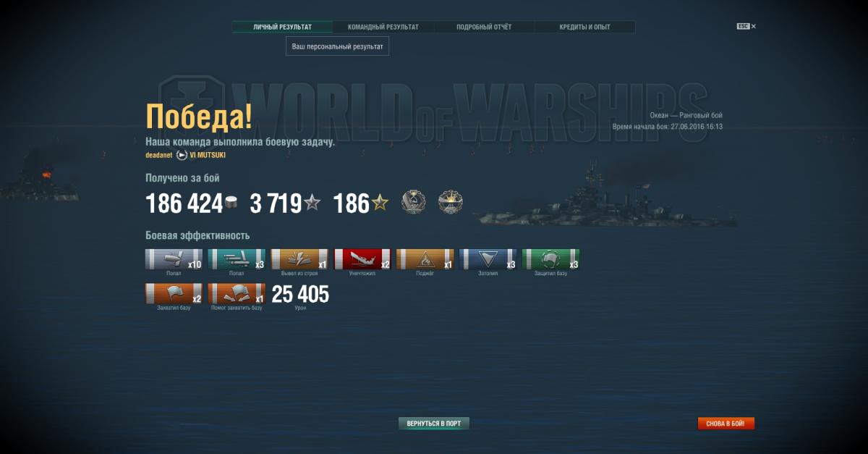
Task: Click the VI Mutsuki ship name
Action: tap(212, 155)
